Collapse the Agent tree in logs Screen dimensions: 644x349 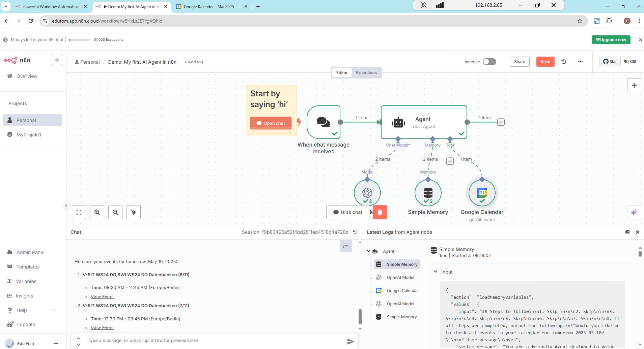368,251
